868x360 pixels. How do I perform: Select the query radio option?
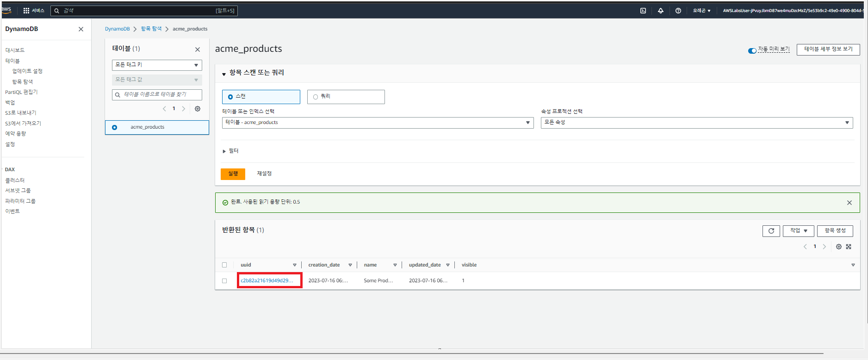point(316,97)
